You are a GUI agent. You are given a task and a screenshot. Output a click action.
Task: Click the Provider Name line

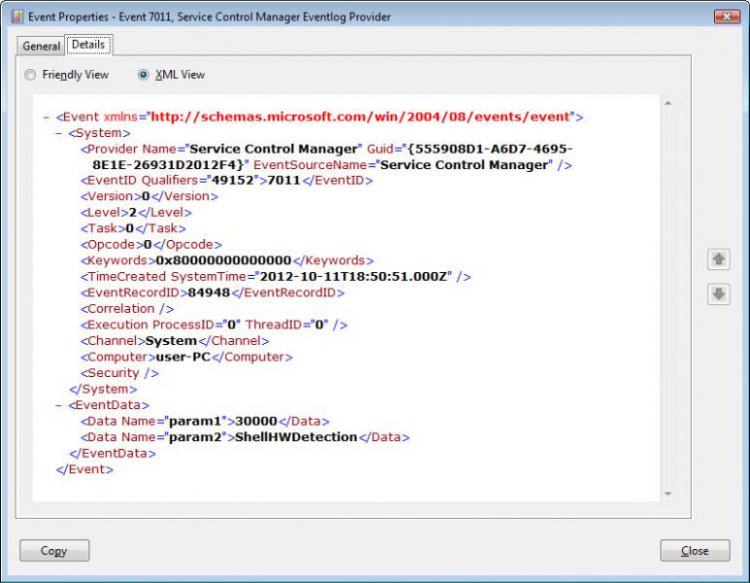(326, 149)
